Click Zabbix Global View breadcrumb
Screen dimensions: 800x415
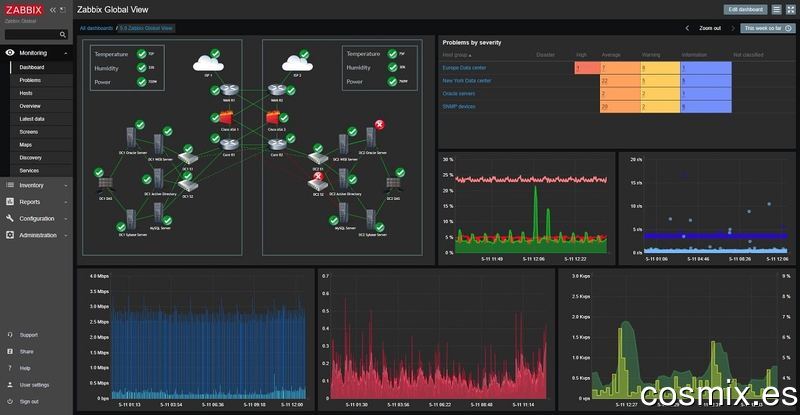[146, 28]
